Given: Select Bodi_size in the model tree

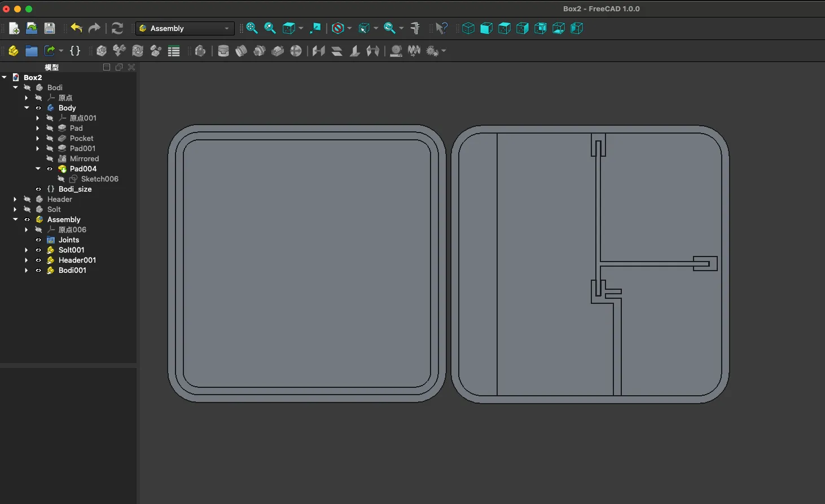Looking at the screenshot, I should coord(74,189).
